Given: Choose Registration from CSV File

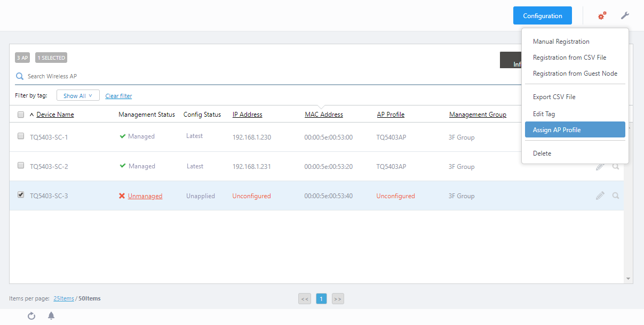Looking at the screenshot, I should click(569, 58).
